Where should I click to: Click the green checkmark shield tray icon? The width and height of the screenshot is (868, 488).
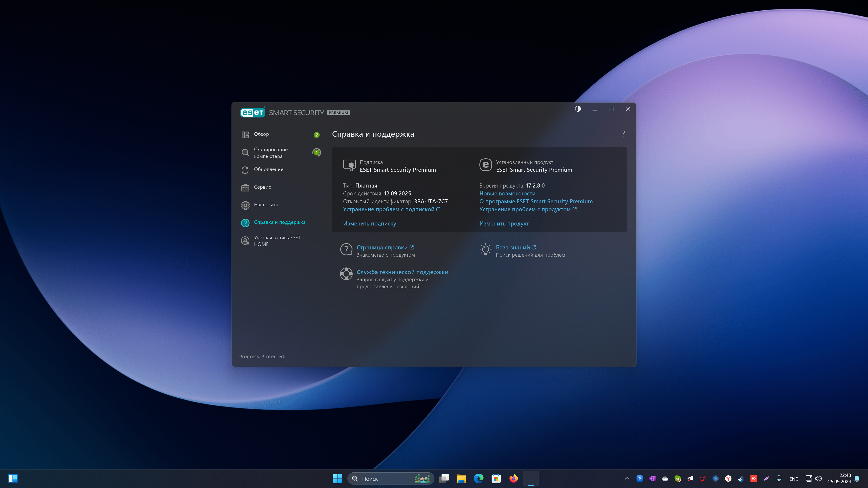tap(678, 479)
